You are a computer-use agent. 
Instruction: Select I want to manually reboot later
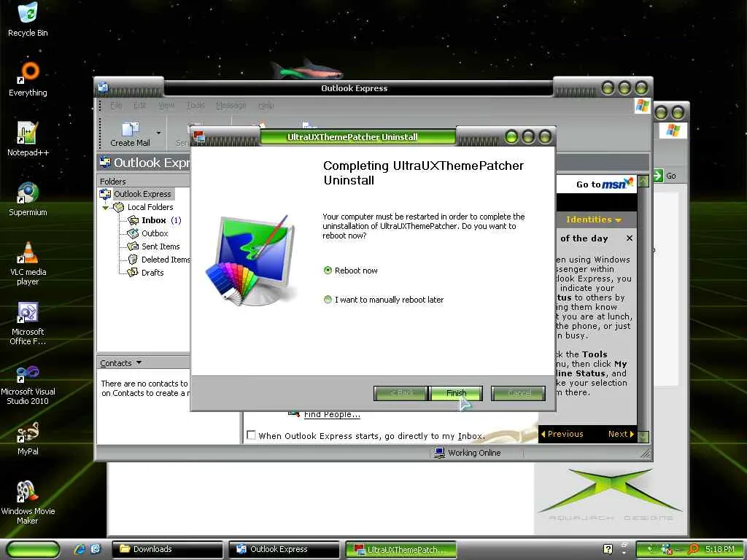click(328, 300)
